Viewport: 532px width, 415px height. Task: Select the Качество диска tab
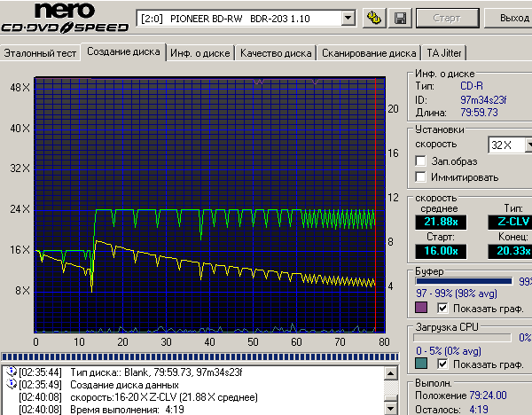coord(276,53)
